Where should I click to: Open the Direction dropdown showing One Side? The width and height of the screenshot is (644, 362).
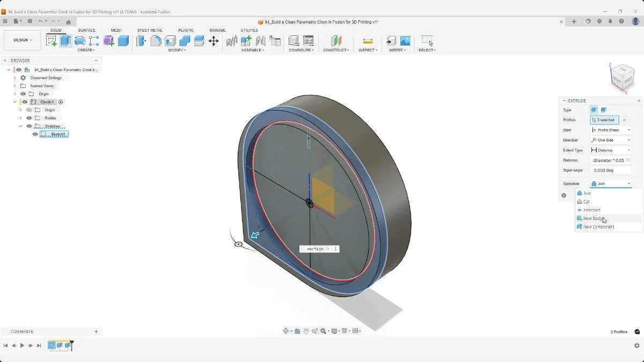pos(610,140)
